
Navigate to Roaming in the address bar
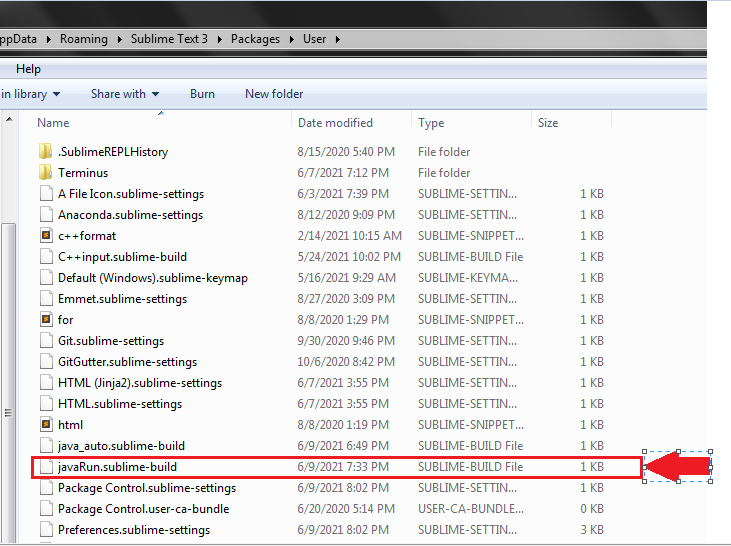point(84,39)
